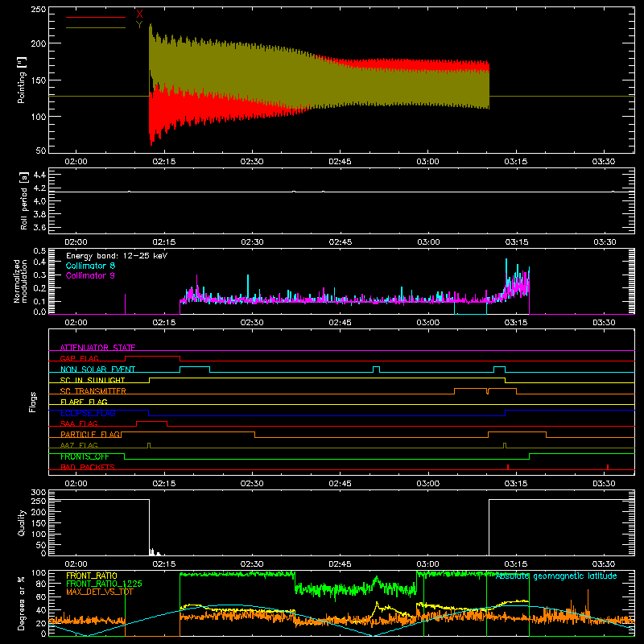Select the olive Y legend line sample

96,27
